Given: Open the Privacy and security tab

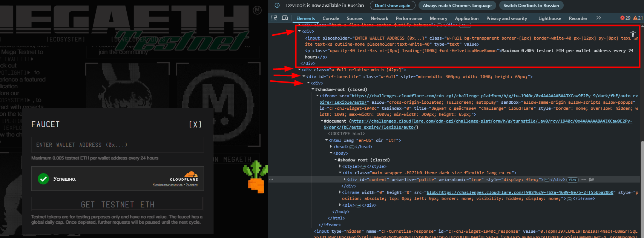Looking at the screenshot, I should (x=506, y=18).
